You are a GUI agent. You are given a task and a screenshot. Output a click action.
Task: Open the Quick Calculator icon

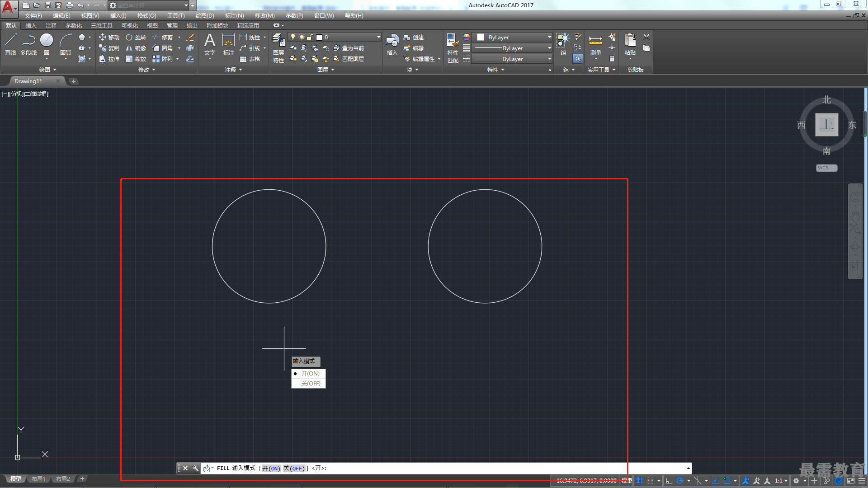612,59
